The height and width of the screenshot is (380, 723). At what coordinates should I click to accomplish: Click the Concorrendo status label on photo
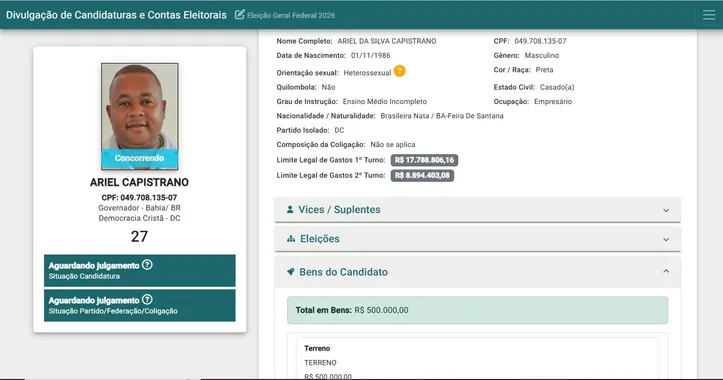[139, 158]
